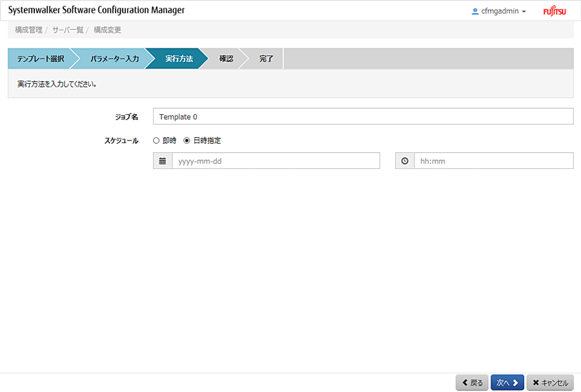The width and height of the screenshot is (581, 392).
Task: Click the 完了 wizard step
Action: [x=266, y=59]
